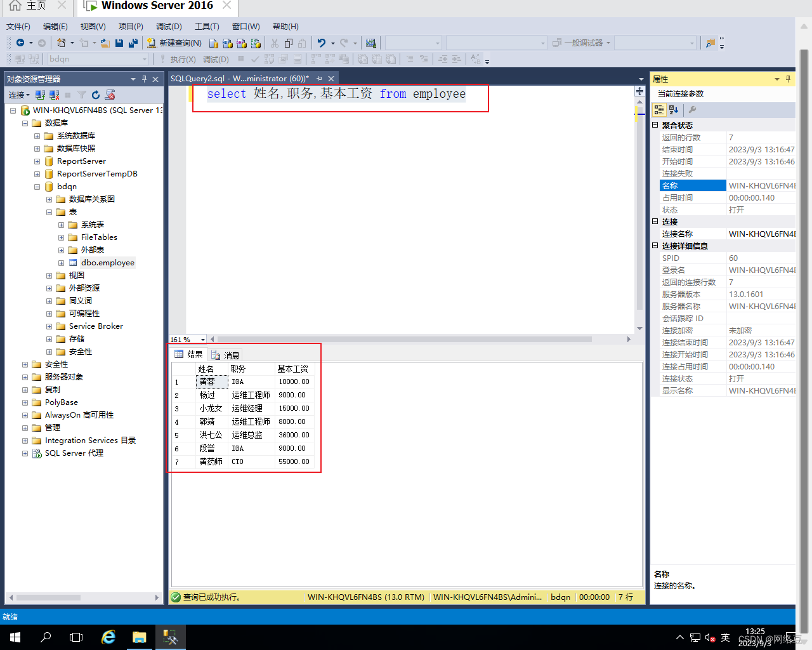
Task: Toggle pin on SQLQuery2.sql tab
Action: coord(319,79)
